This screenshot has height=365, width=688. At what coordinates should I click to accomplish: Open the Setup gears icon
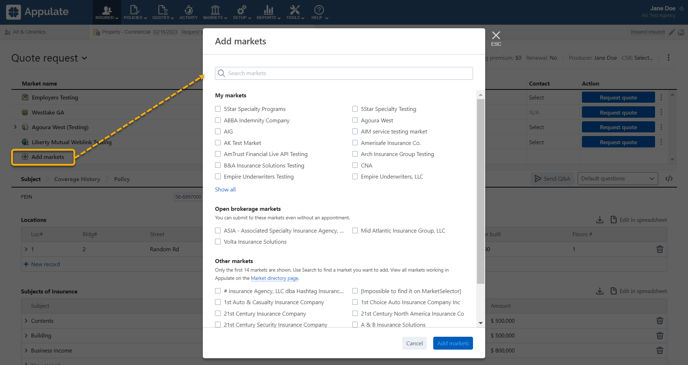(241, 12)
